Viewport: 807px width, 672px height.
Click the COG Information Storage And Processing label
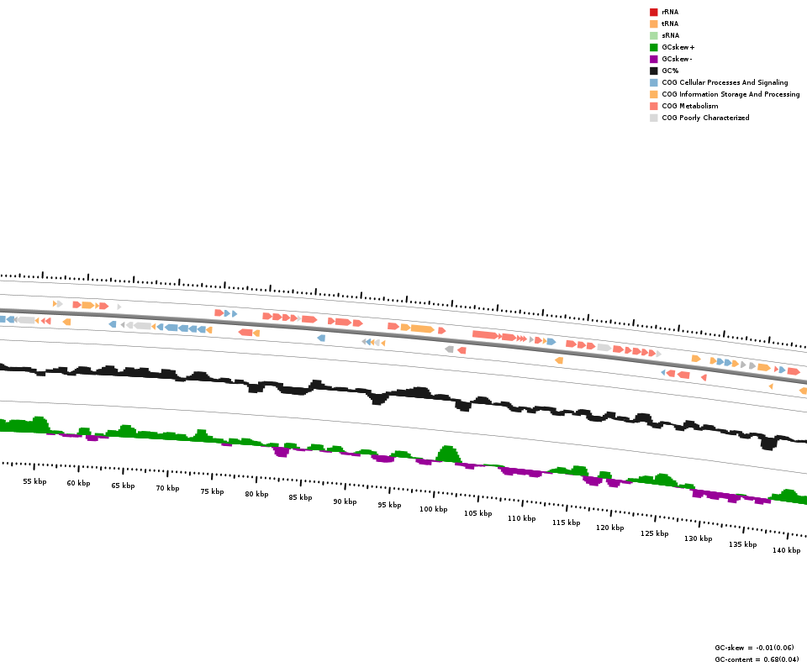731,94
